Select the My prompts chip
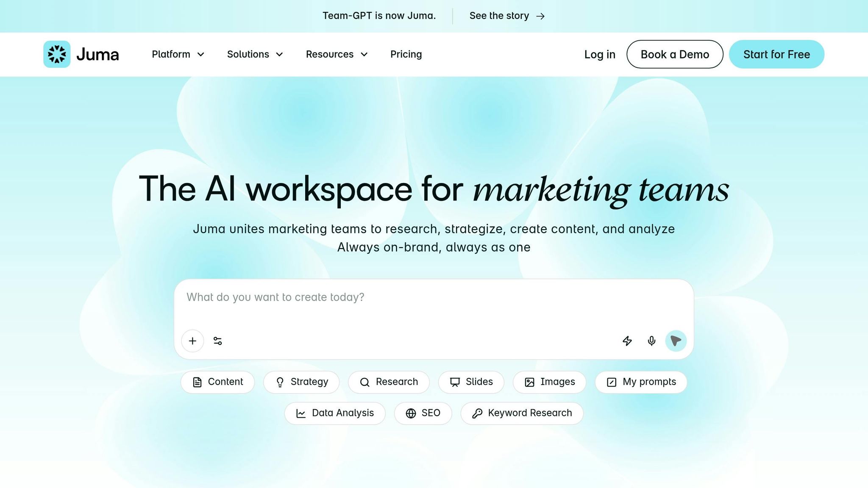The width and height of the screenshot is (868, 488). click(640, 382)
